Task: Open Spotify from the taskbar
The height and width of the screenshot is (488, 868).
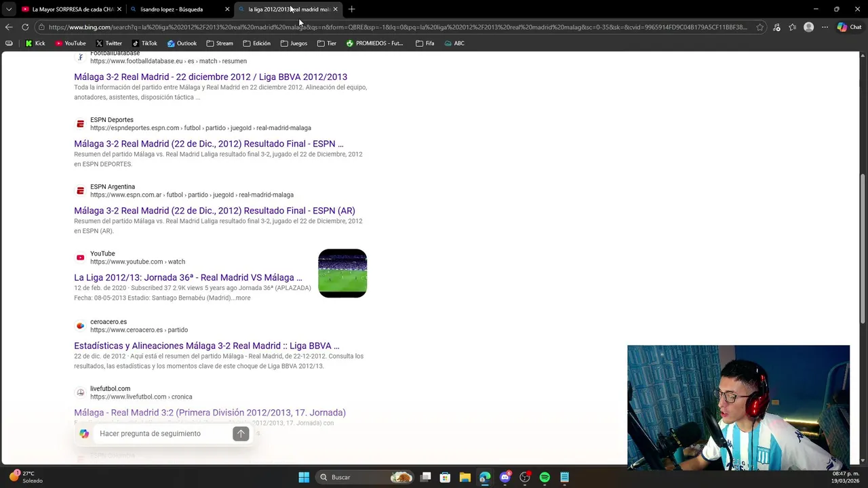Action: click(x=545, y=477)
